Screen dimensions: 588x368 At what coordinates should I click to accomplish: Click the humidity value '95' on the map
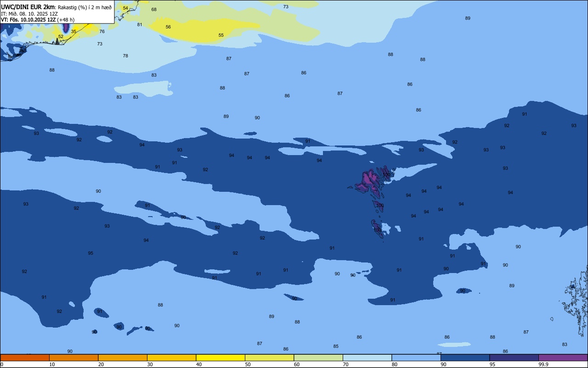tap(90, 253)
